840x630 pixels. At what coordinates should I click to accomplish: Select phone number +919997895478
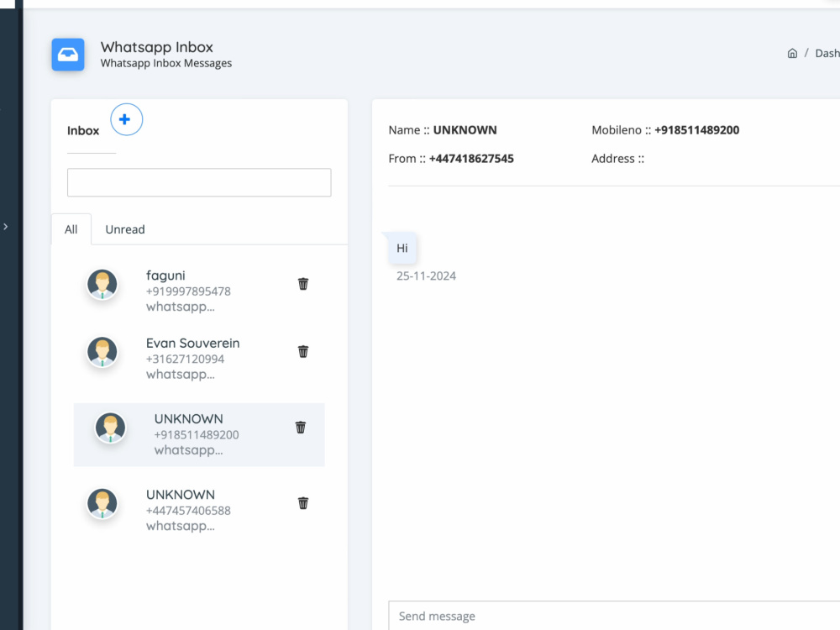[188, 291]
